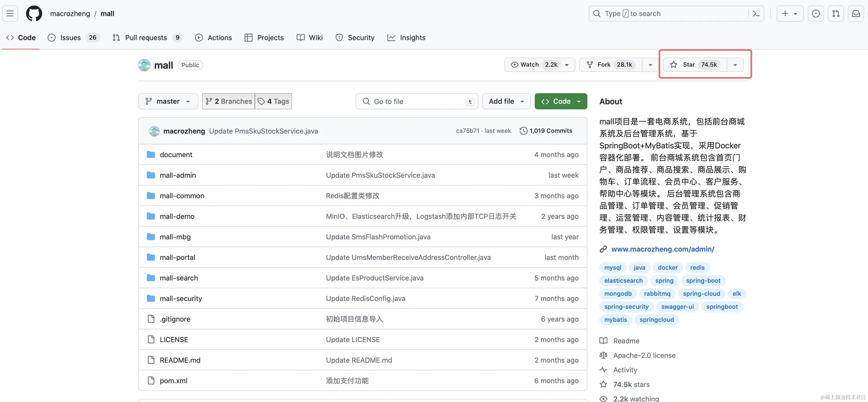Image resolution: width=868 pixels, height=402 pixels.
Task: Open the Watch notifications dropdown
Action: (x=539, y=65)
